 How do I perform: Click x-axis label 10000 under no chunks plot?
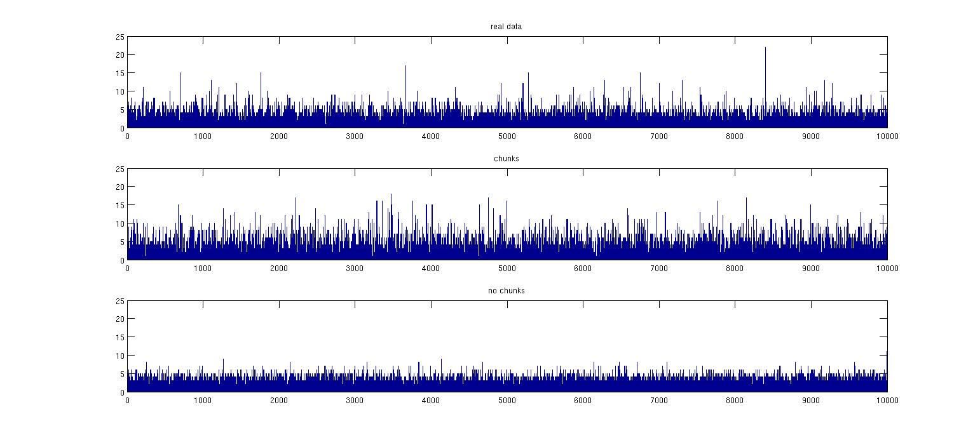[x=887, y=400]
